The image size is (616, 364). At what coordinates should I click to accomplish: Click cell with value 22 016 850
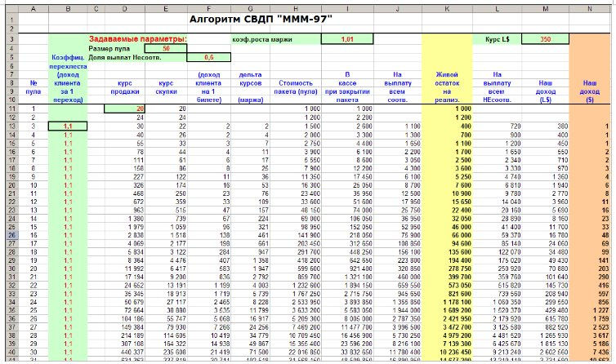(296, 353)
